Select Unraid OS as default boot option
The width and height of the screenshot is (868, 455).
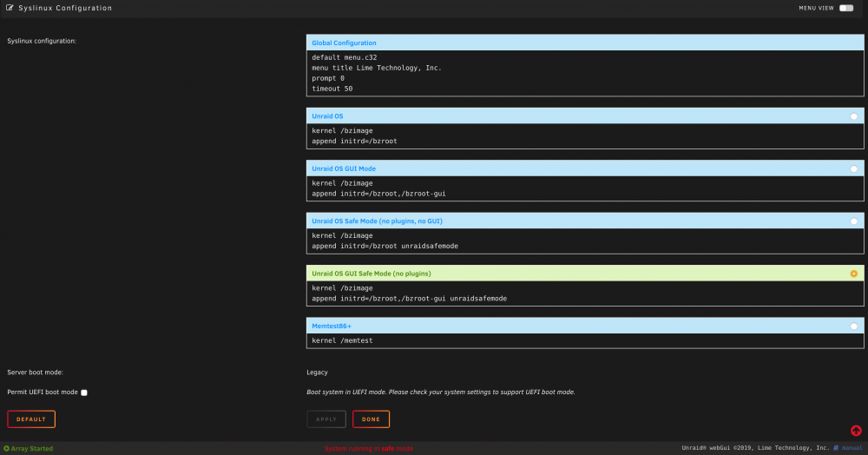[x=853, y=116]
